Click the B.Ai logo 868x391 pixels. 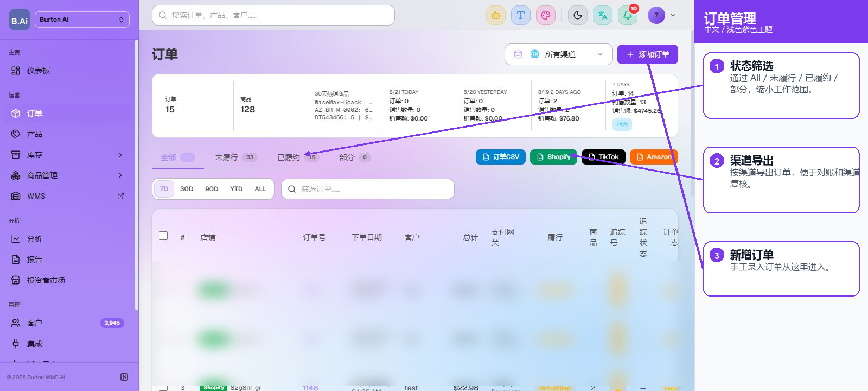point(20,20)
